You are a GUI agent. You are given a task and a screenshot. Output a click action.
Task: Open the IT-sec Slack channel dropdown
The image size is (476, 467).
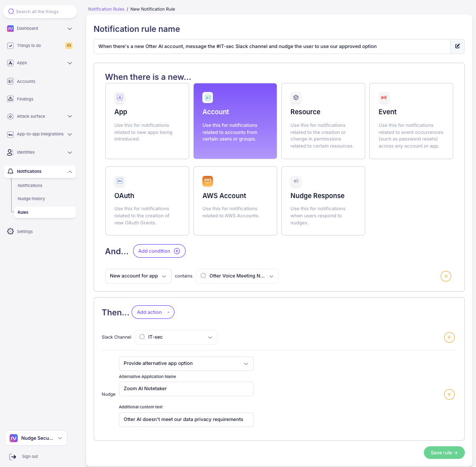[176, 337]
